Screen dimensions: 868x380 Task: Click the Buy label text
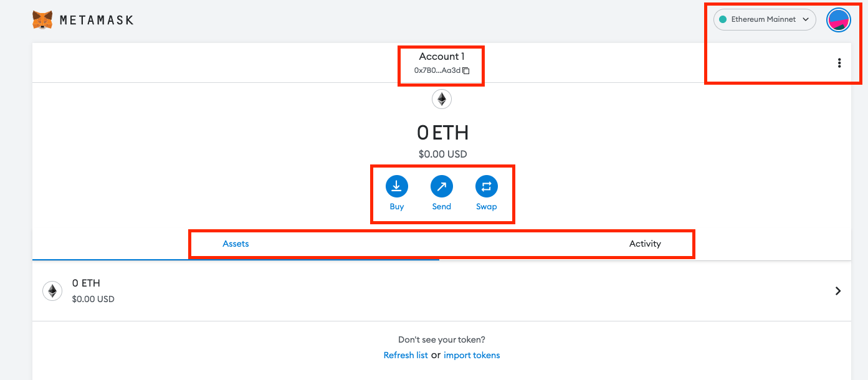(x=397, y=206)
